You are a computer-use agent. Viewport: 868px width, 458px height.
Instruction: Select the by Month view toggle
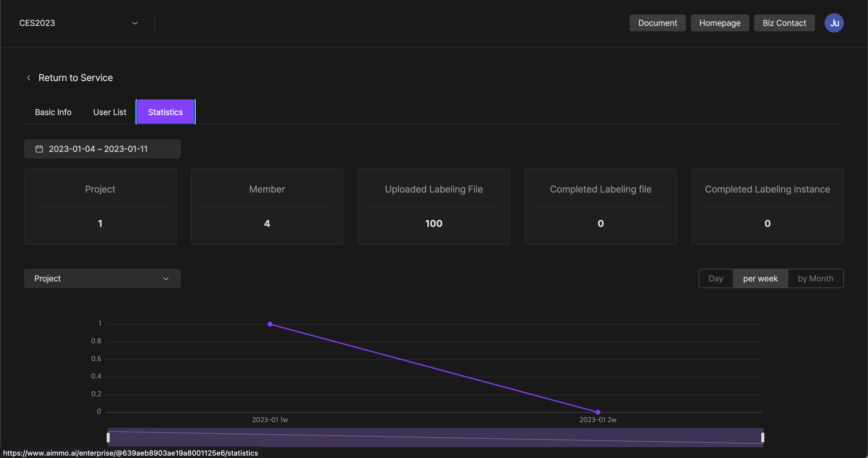(x=815, y=278)
